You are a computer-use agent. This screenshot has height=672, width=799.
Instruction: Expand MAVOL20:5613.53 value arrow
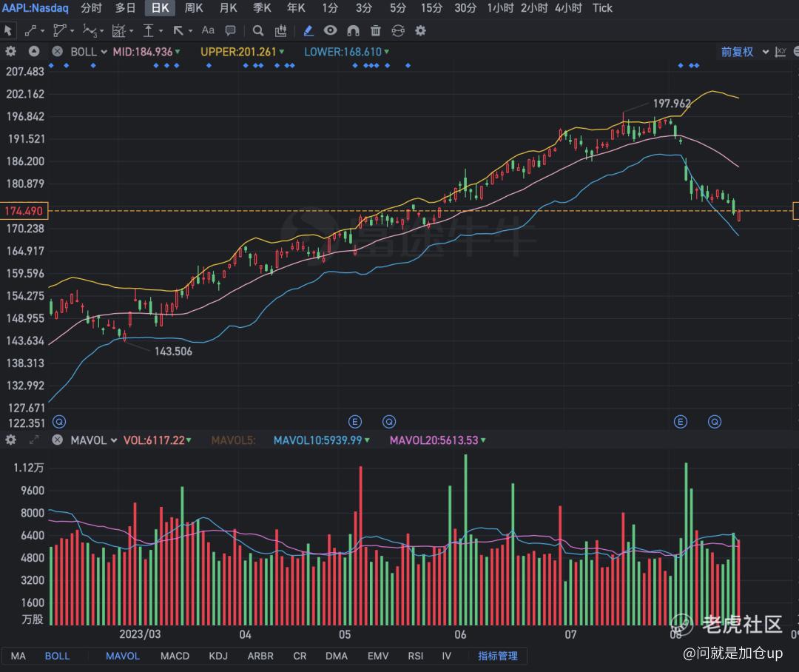(x=483, y=440)
